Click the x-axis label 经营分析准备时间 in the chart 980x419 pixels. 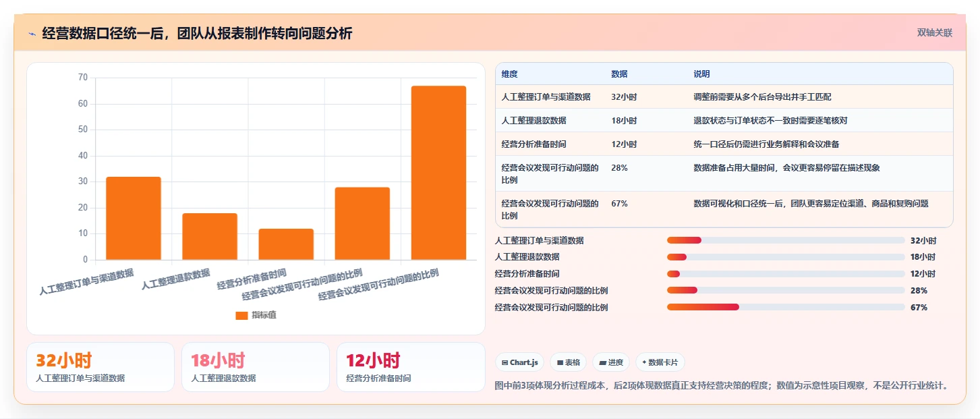click(252, 279)
